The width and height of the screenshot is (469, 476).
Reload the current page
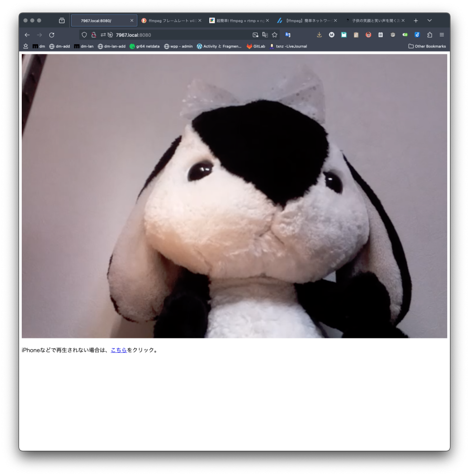point(52,35)
